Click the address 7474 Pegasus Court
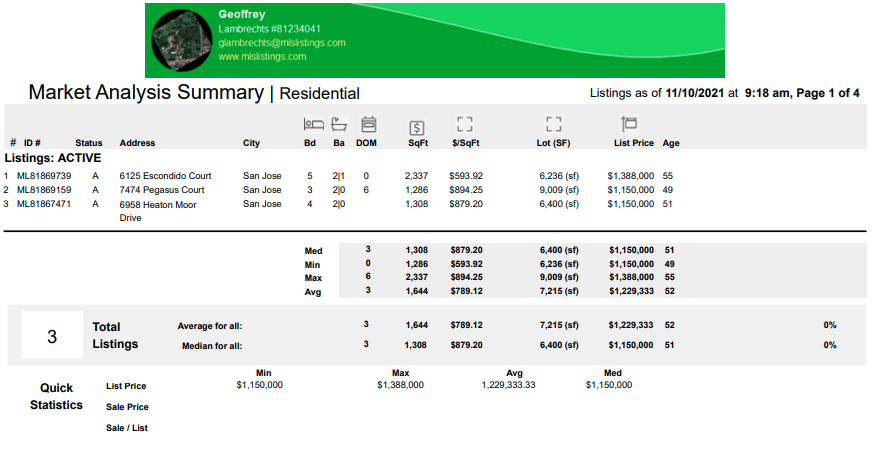Screen dimensions: 874x454 (x=162, y=190)
